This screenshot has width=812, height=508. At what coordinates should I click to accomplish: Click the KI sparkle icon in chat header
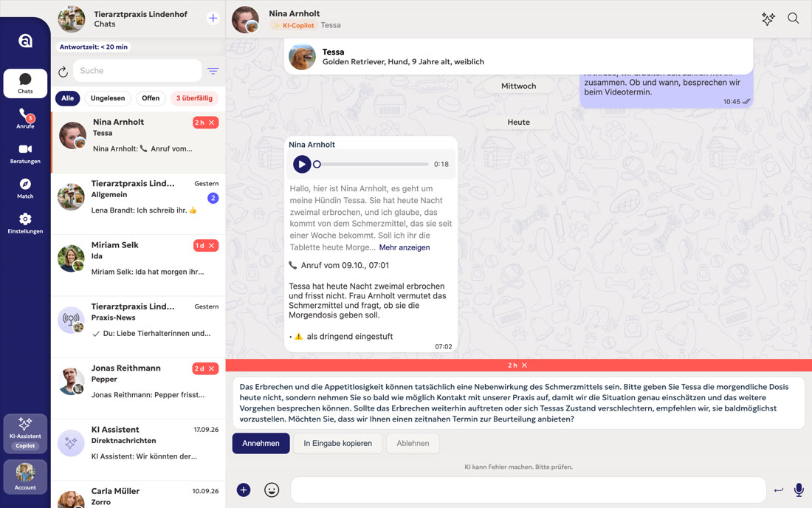pos(768,18)
